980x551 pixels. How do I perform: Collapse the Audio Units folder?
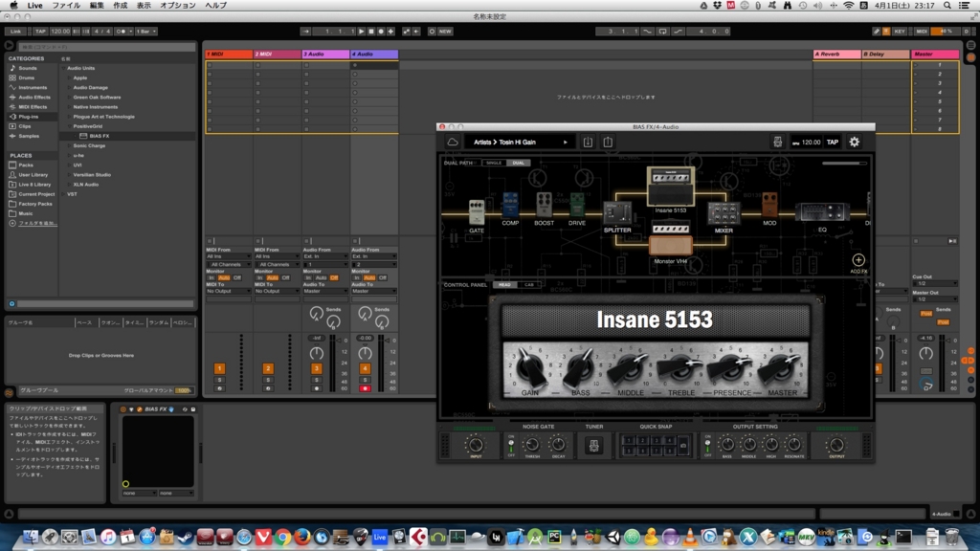(64, 68)
